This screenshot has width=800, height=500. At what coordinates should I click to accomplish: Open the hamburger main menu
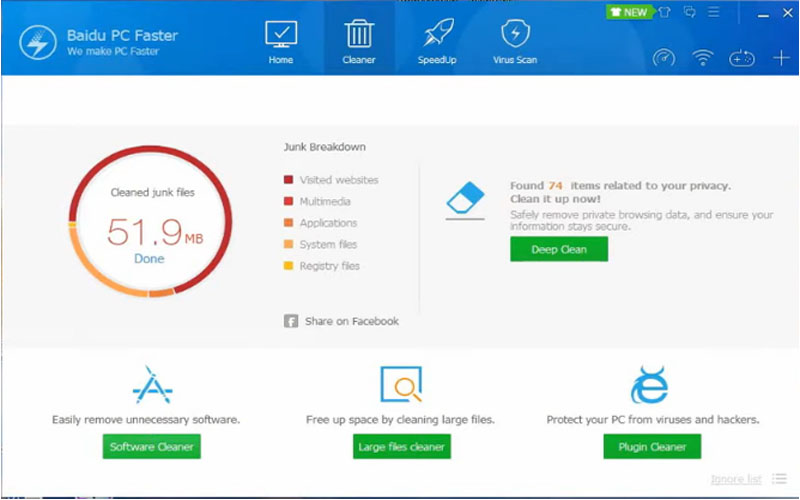pos(714,12)
